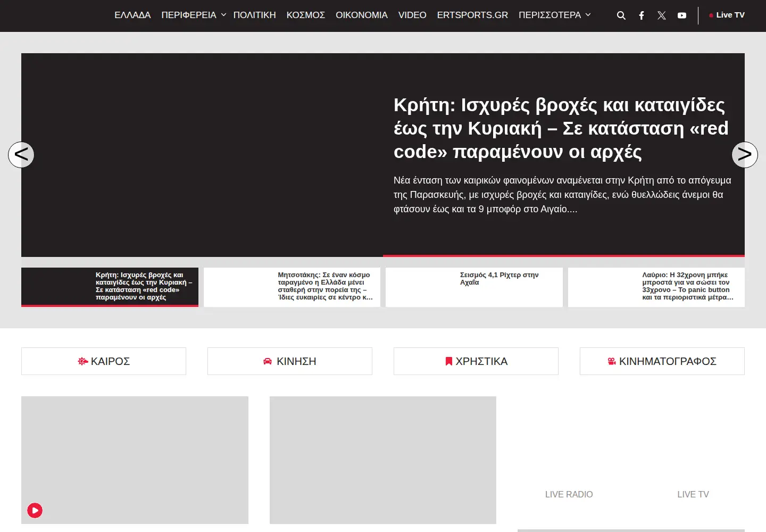Play the video on first article card
The height and width of the screenshot is (532, 766).
(35, 511)
